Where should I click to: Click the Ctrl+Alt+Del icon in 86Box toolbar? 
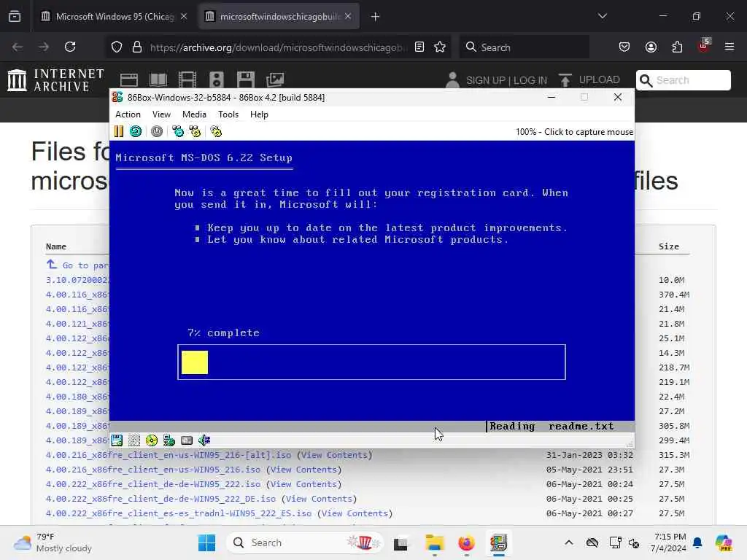pyautogui.click(x=178, y=131)
